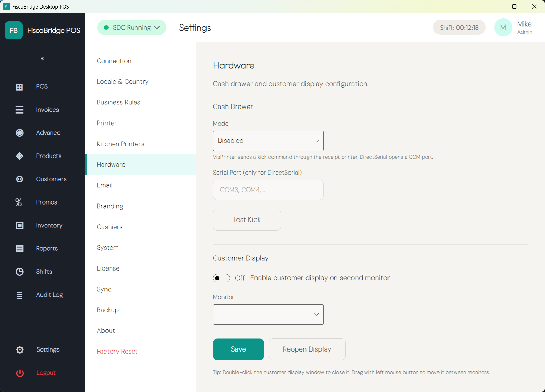
Task: Click the Reports document icon
Action: (20, 249)
